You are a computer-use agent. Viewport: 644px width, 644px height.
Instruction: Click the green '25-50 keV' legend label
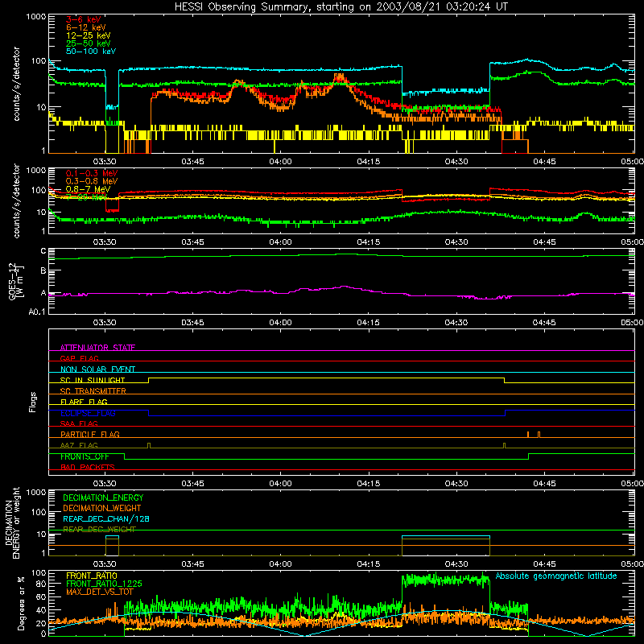[89, 43]
